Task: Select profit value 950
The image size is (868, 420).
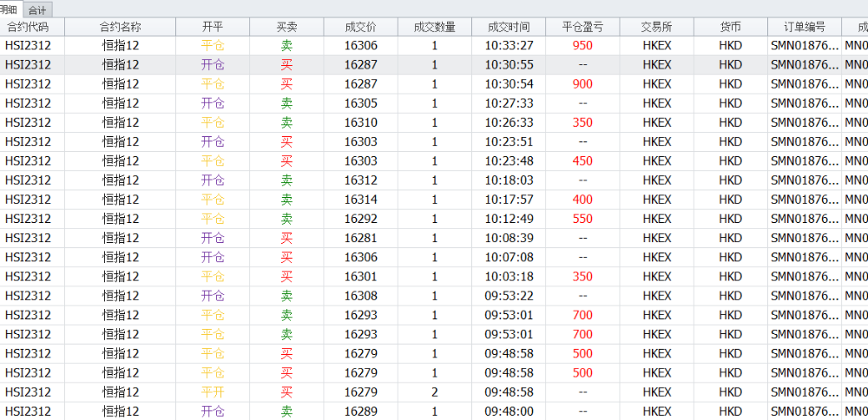Action: pos(583,45)
